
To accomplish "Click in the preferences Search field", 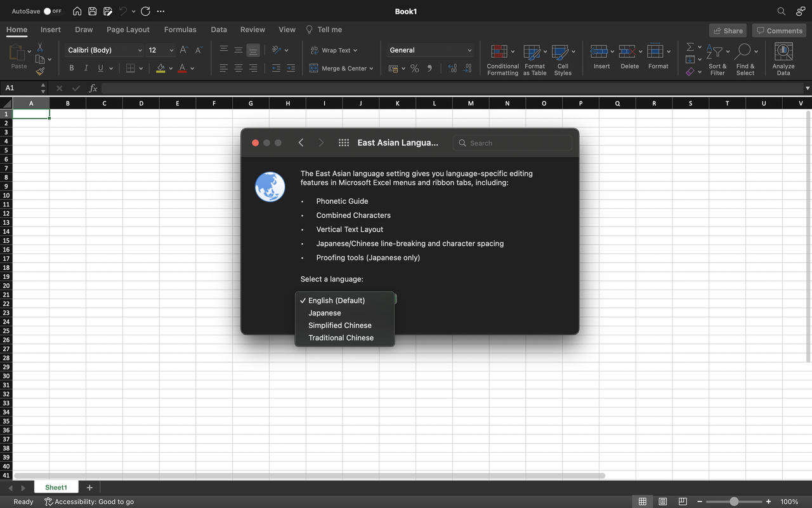I will (513, 143).
